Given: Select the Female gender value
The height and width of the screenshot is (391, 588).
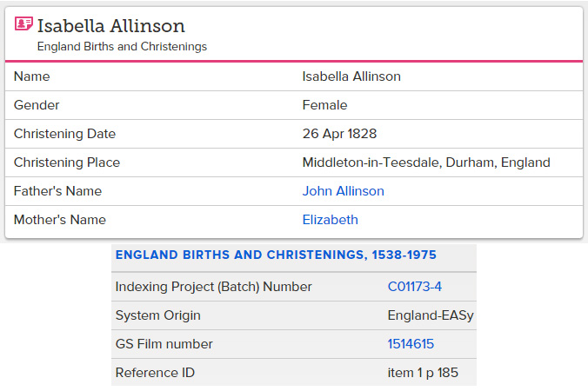Looking at the screenshot, I should (x=324, y=105).
